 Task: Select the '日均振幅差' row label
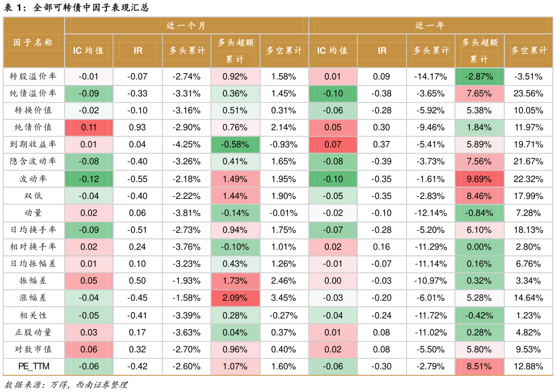pyautogui.click(x=33, y=264)
